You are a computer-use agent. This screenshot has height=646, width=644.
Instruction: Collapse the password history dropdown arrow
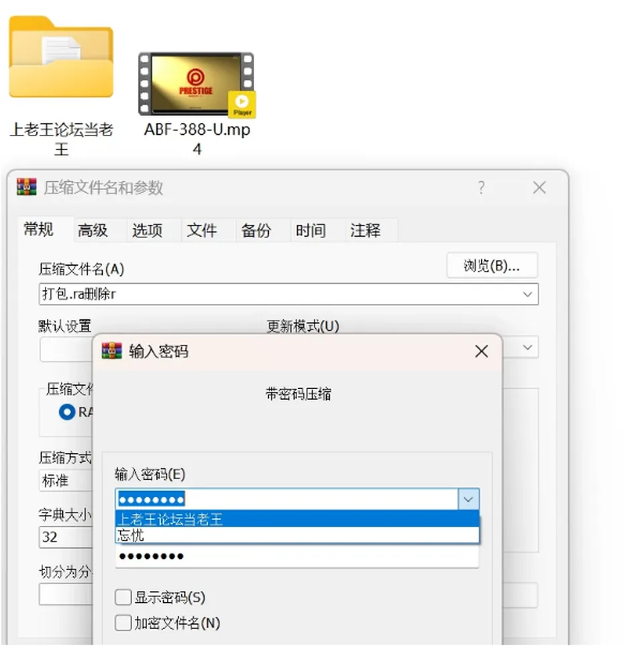(x=468, y=499)
